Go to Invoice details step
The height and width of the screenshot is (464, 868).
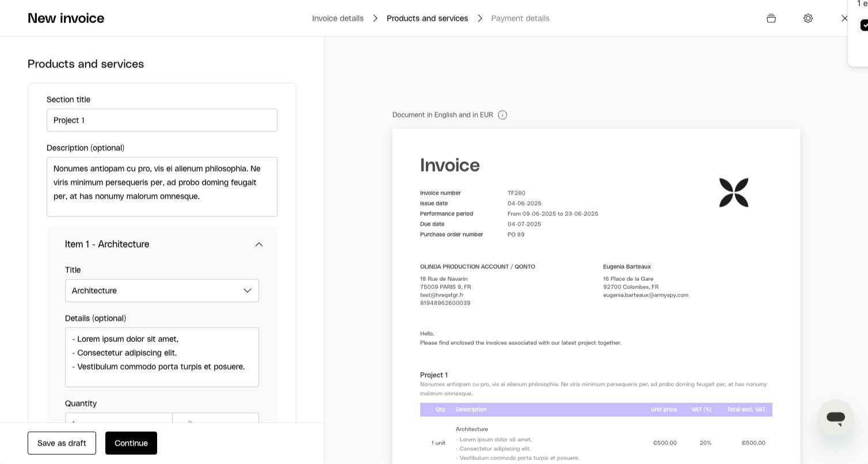(338, 18)
